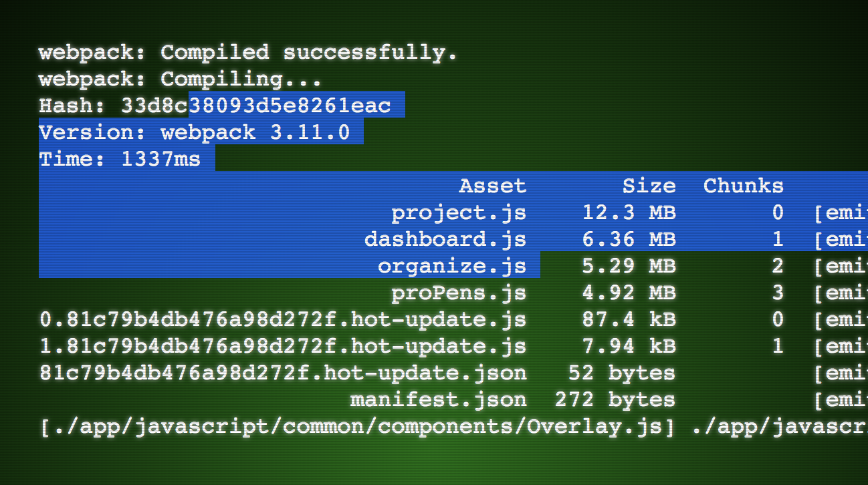Click the "Compiling..." text on second line
Image resolution: width=868 pixels, height=485 pixels.
tap(241, 79)
